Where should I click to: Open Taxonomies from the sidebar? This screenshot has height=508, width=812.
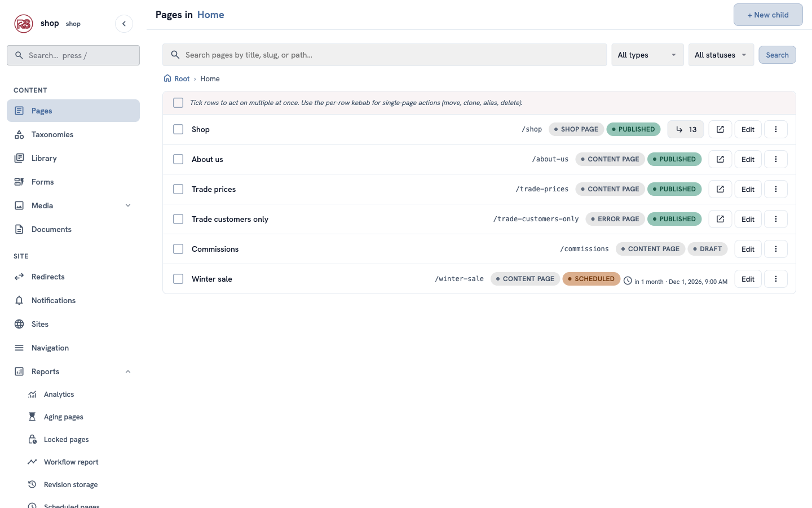73,134
